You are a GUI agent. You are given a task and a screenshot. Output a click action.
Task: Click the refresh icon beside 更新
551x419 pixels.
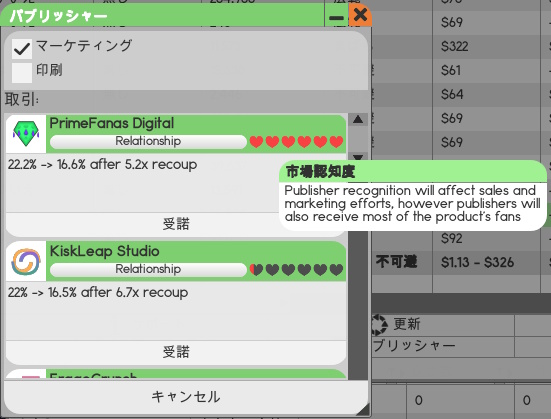pyautogui.click(x=379, y=325)
